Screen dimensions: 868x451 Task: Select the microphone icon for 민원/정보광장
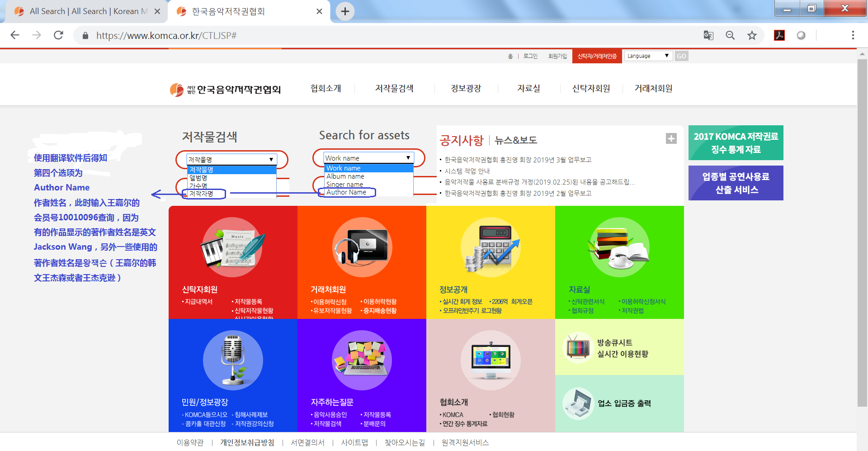pyautogui.click(x=232, y=360)
